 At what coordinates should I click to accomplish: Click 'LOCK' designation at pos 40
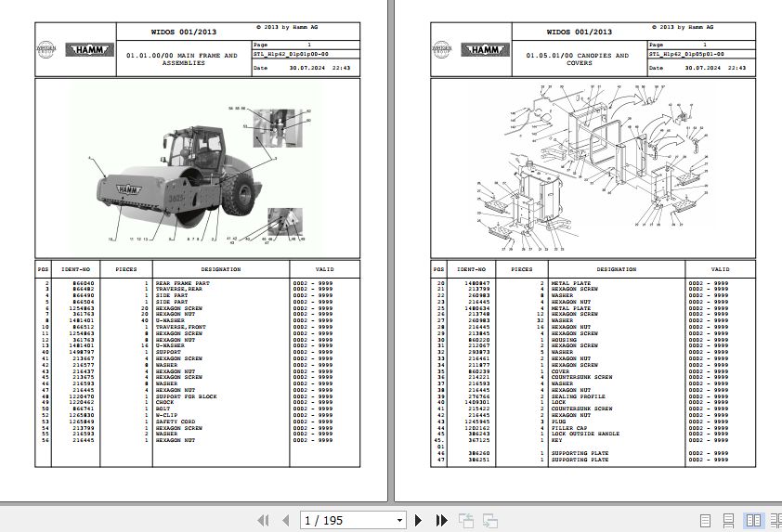pyautogui.click(x=558, y=402)
